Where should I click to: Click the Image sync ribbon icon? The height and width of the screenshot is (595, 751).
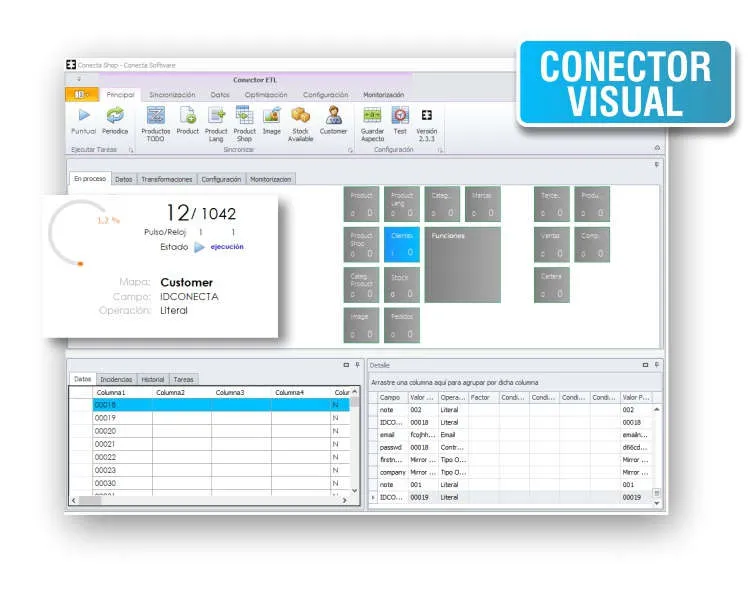point(272,115)
